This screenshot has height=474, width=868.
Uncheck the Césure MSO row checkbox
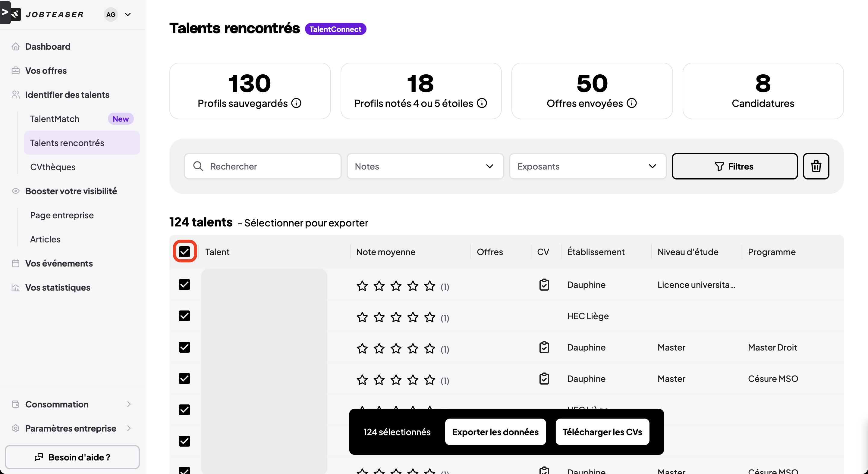[184, 379]
